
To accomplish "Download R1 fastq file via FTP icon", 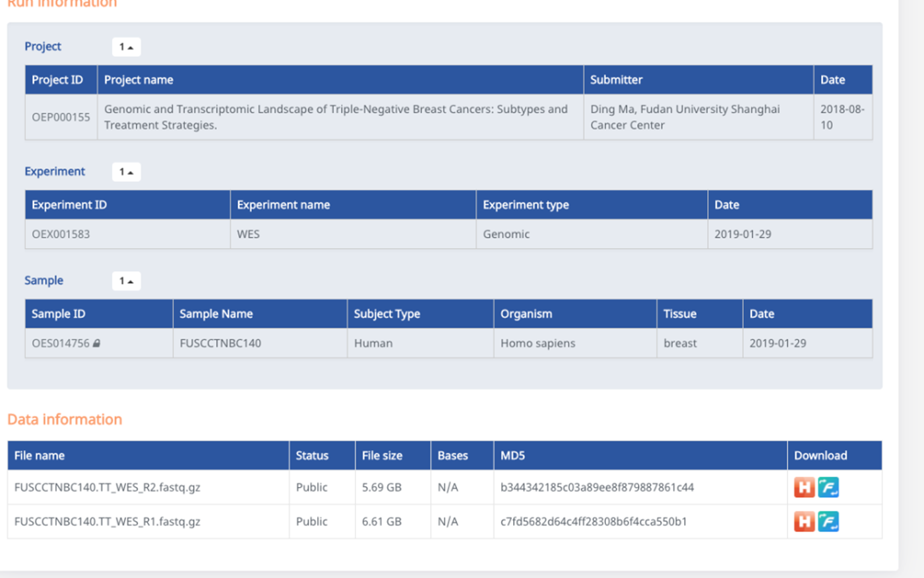I will 828,521.
